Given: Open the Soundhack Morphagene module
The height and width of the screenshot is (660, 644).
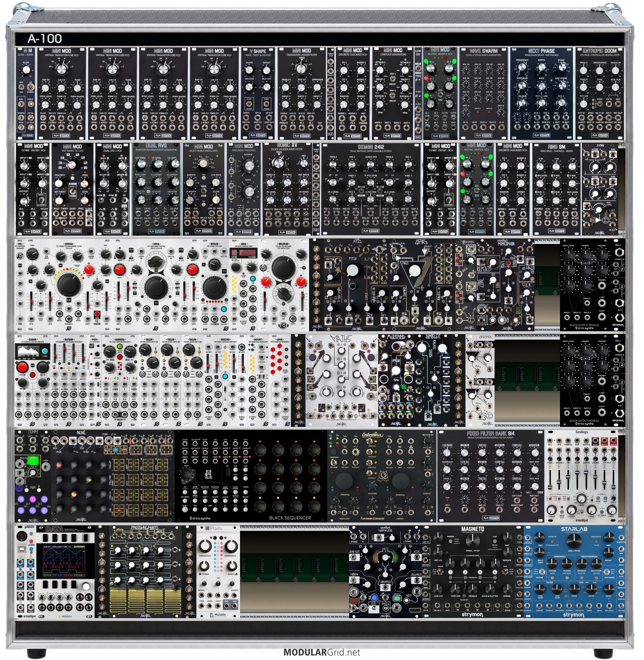Looking at the screenshot, I should [385, 572].
